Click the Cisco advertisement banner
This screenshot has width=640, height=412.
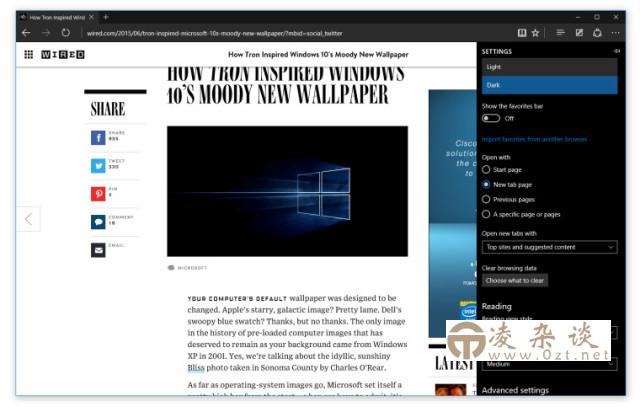pos(453,213)
